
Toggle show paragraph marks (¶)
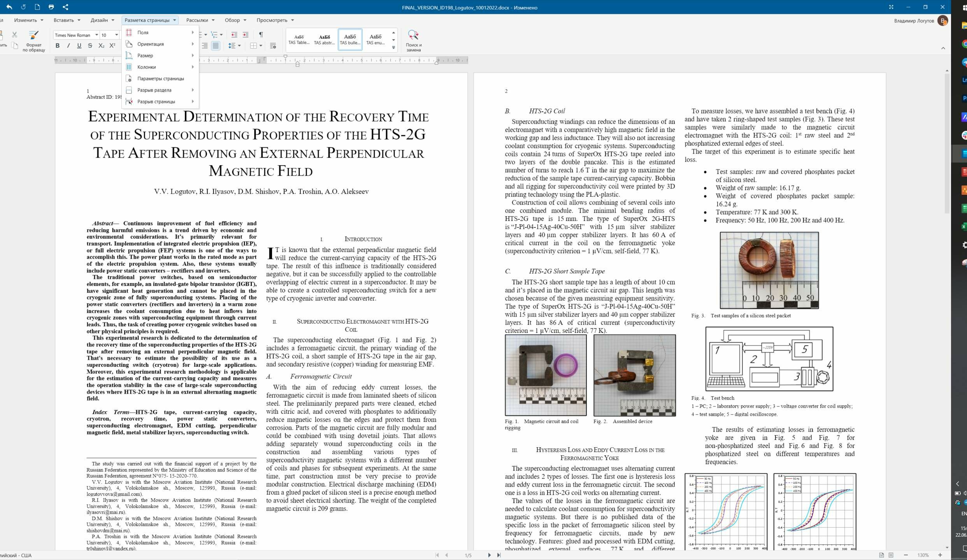(261, 35)
